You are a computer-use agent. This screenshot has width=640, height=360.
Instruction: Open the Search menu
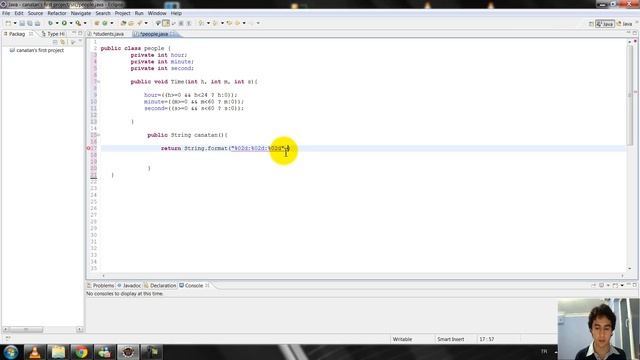click(x=103, y=13)
